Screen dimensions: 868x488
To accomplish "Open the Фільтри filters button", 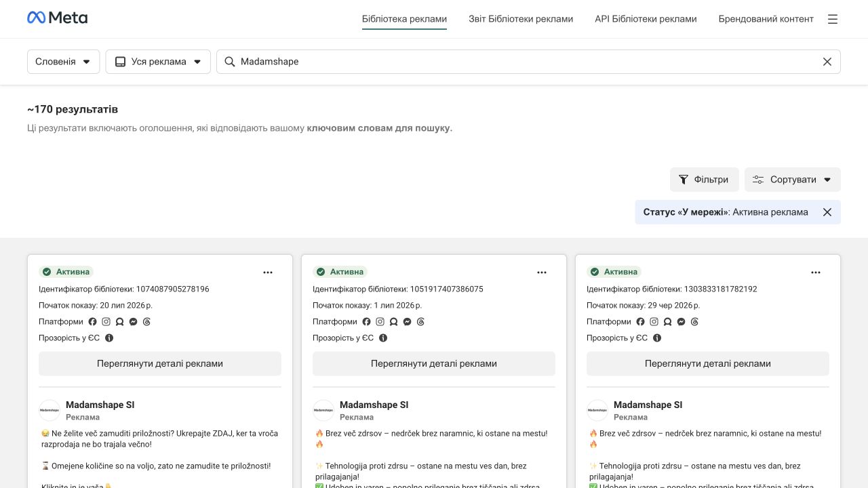I will pyautogui.click(x=704, y=180).
